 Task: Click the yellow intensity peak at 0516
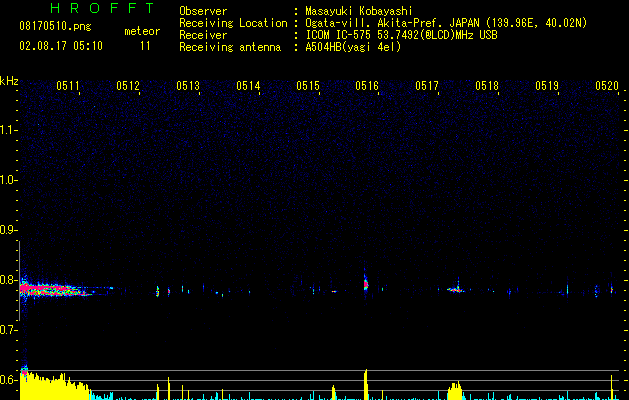[366, 384]
